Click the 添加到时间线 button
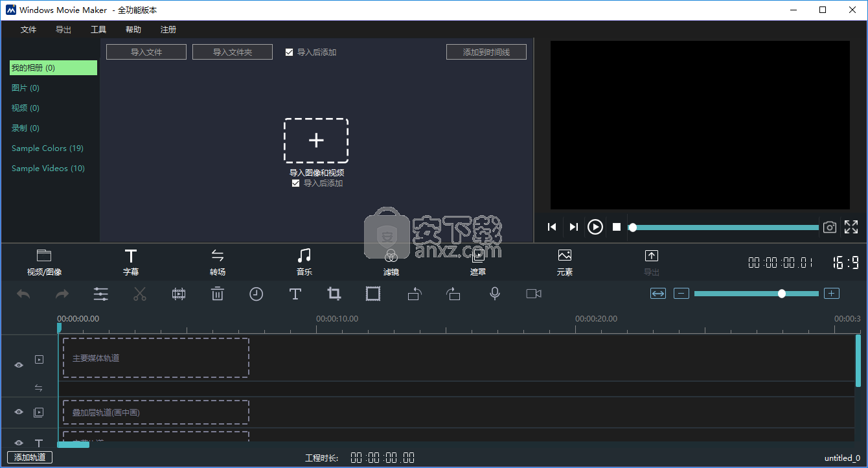Screen dimensions: 868x468 pyautogui.click(x=486, y=52)
